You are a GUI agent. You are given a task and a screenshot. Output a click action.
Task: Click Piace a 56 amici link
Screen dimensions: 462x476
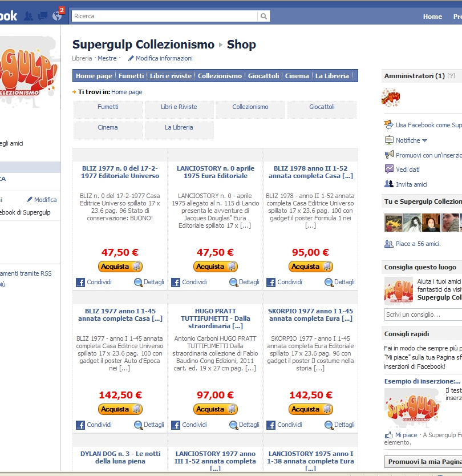click(x=418, y=244)
